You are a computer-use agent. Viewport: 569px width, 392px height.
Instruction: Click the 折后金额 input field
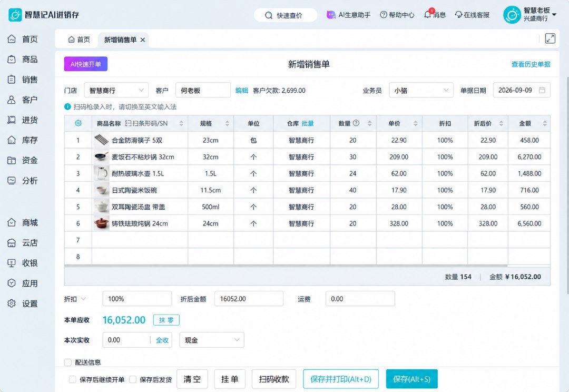point(249,299)
